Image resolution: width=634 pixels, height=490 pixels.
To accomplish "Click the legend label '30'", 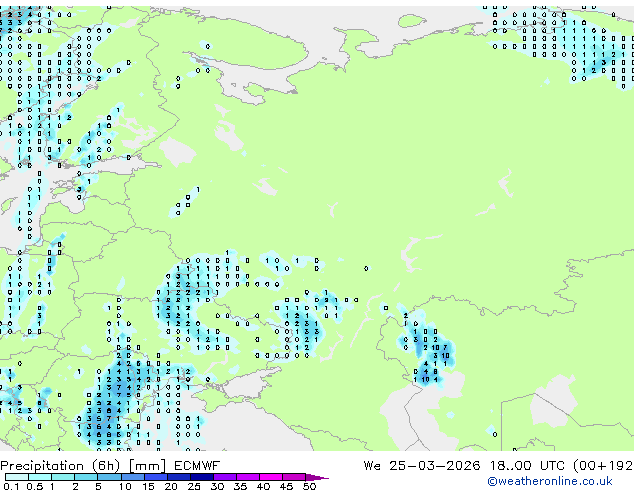I will 217,486.
